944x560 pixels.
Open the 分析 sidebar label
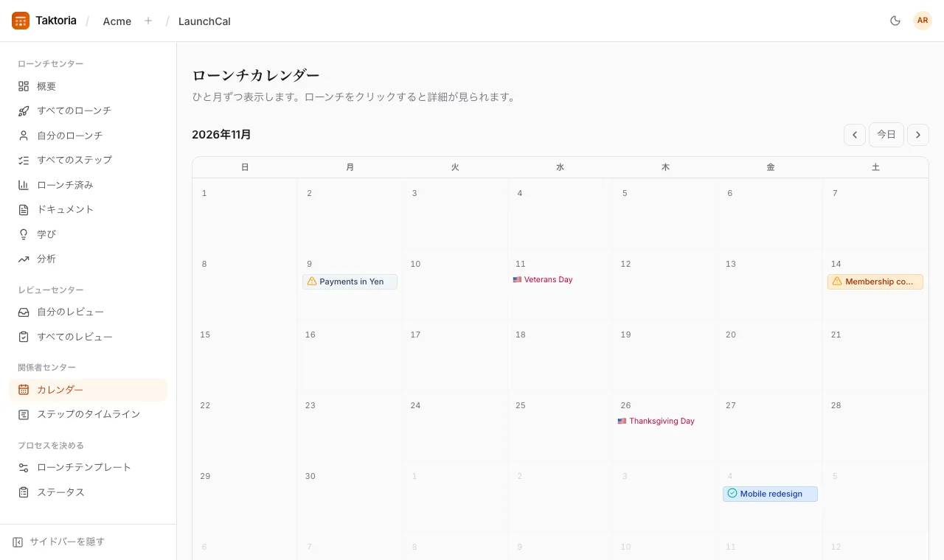(46, 259)
